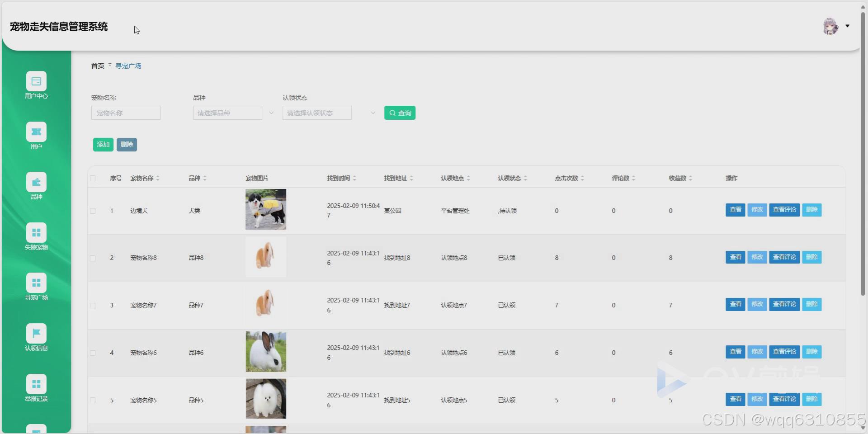868x434 pixels.
Task: Click 修改 for the 宠物名称5 row
Action: click(757, 399)
